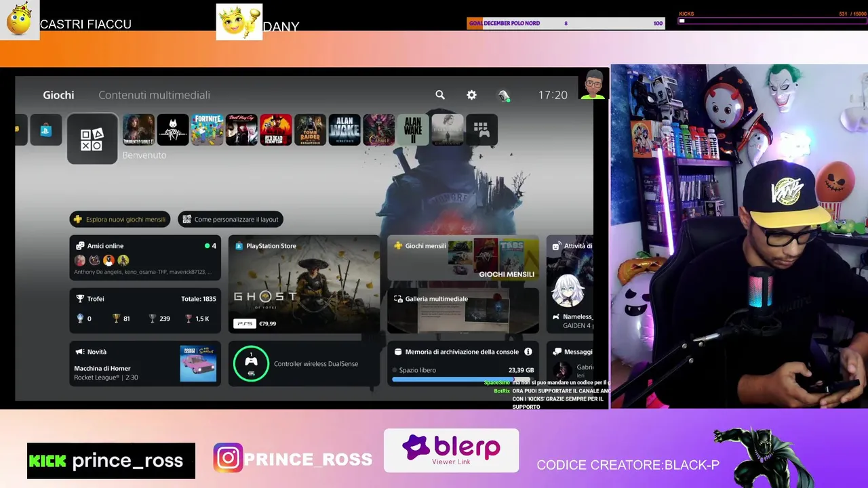Launch the purple Castle game tile
The width and height of the screenshot is (868, 488).
[379, 130]
